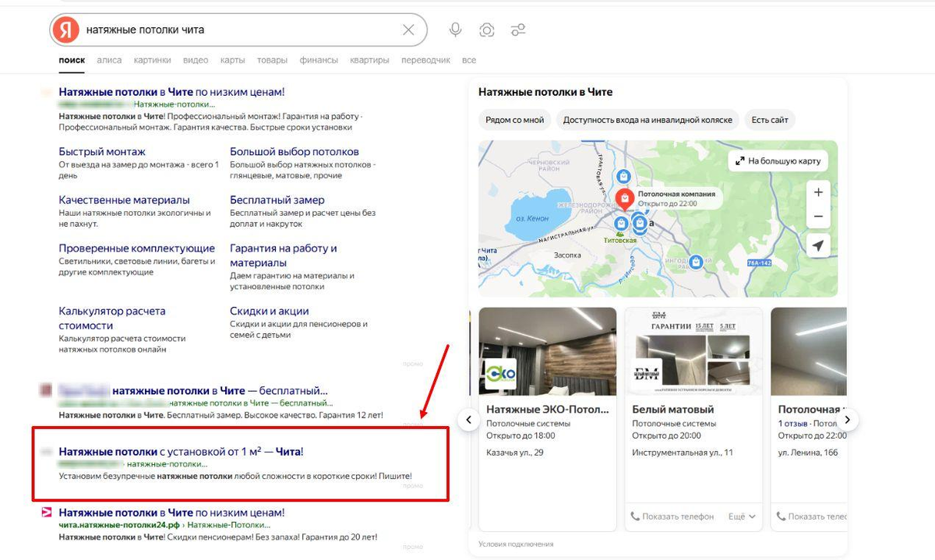Screen dimensions: 935x560
Task: Click the search field with натяжные потолки чита
Action: tap(240, 30)
